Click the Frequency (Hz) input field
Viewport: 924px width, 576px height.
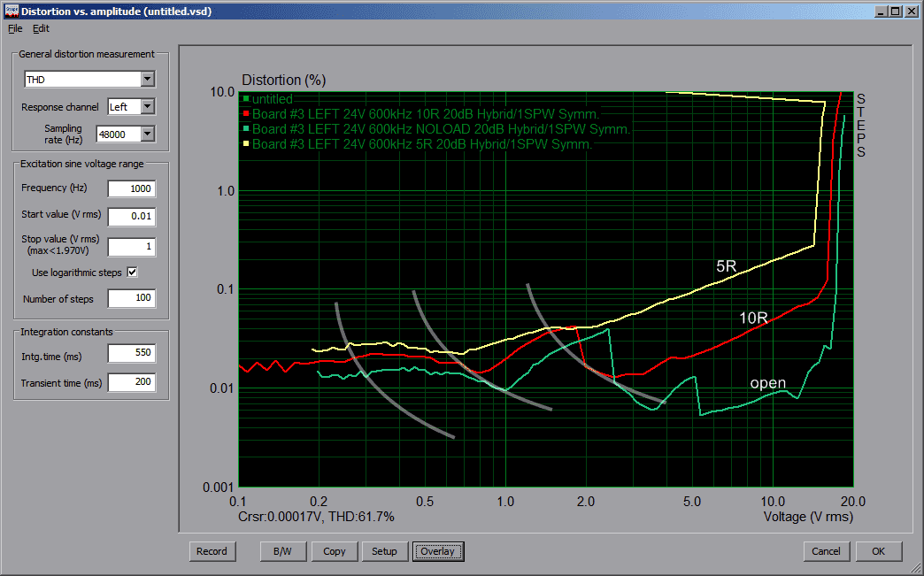point(131,188)
